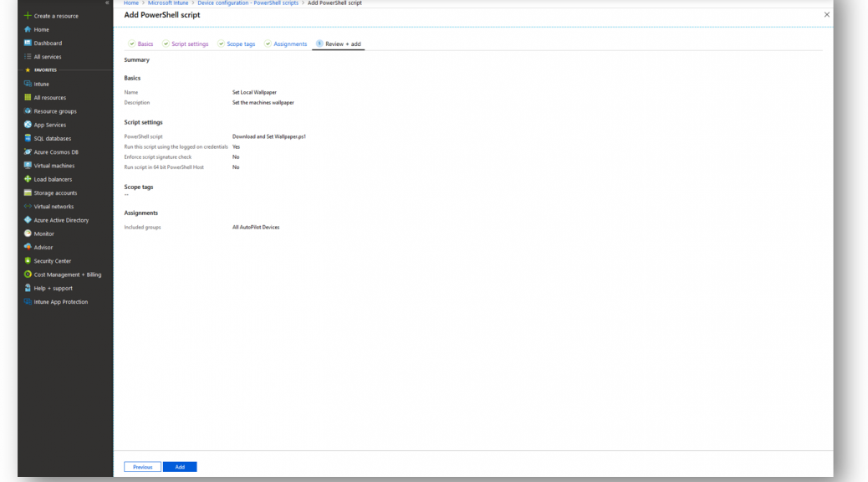
Task: Click the Set the machines wallpaper description
Action: coord(263,102)
